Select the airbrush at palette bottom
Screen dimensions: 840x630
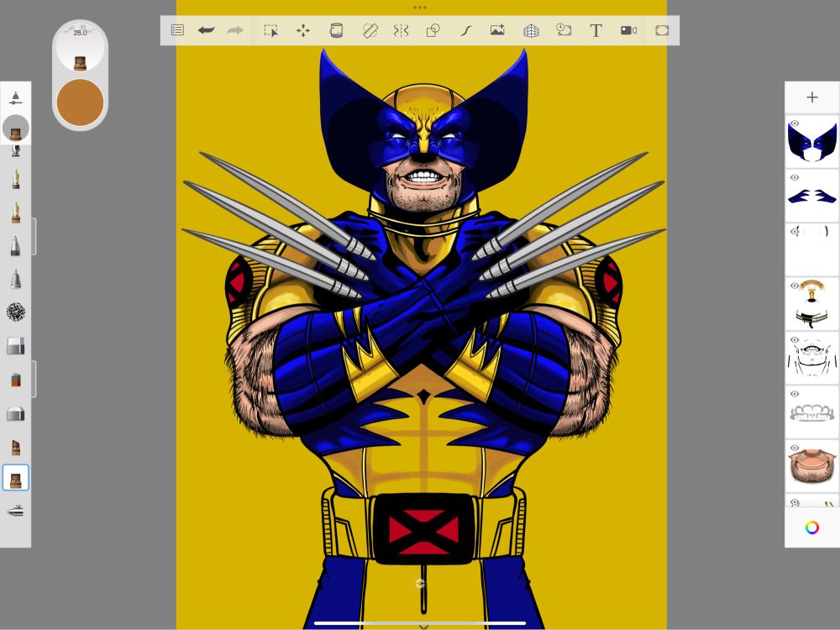click(15, 511)
